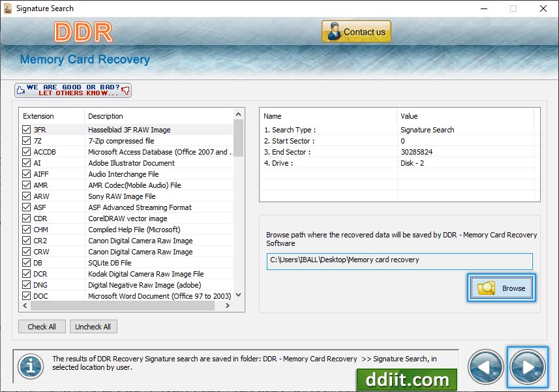Screen dimensions: 559x392
Task: Click the DDR logo
Action: pyautogui.click(x=83, y=31)
